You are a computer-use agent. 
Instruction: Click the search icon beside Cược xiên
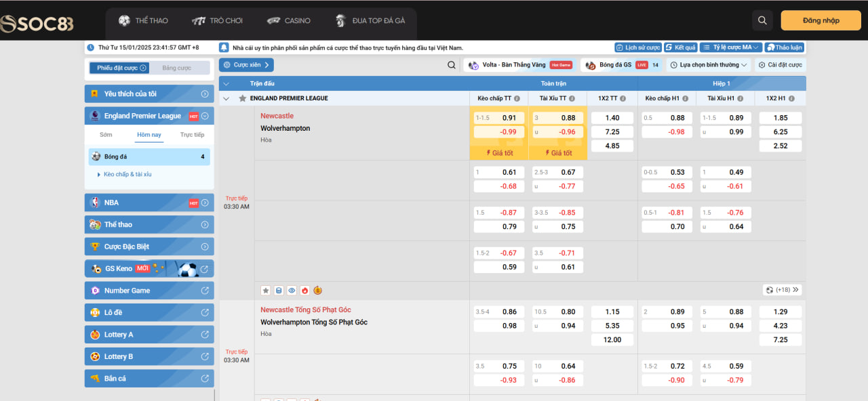click(x=452, y=65)
